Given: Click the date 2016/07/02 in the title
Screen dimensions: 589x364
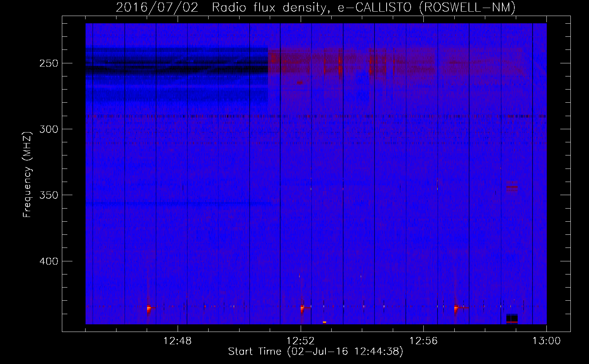Looking at the screenshot, I should (157, 7).
